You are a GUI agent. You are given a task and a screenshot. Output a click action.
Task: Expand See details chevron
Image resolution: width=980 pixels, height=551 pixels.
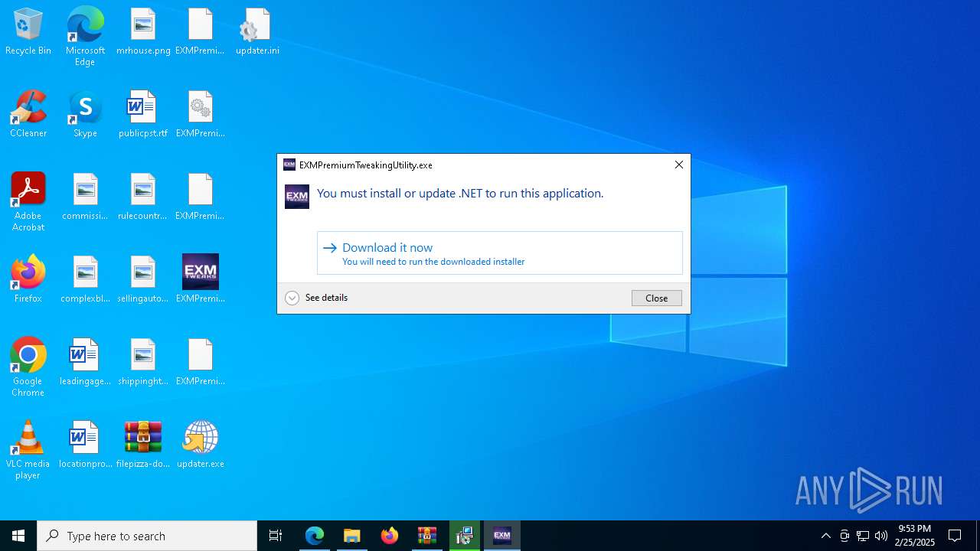(x=292, y=298)
